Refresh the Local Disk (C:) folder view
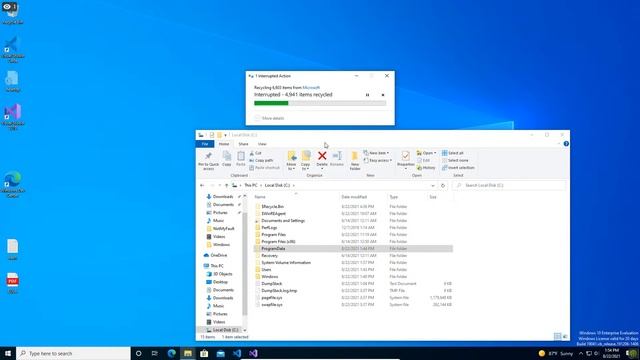This screenshot has width=640, height=360. click(443, 185)
